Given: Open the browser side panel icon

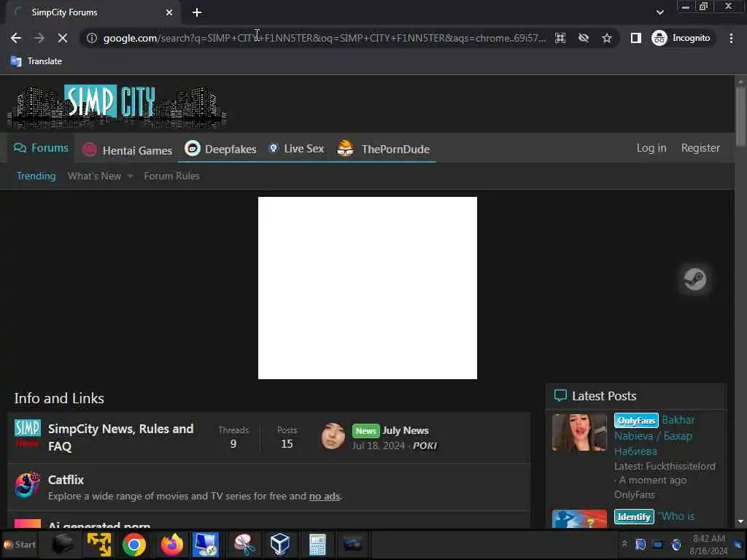Looking at the screenshot, I should [x=635, y=38].
